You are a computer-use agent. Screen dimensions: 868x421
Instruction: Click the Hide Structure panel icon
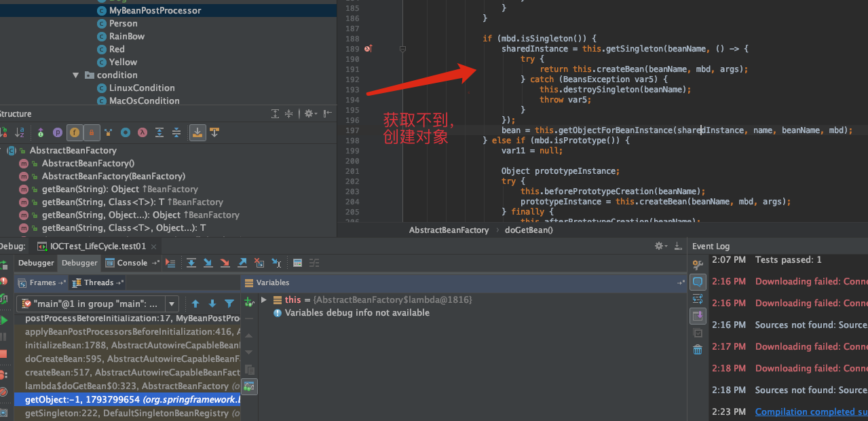pyautogui.click(x=328, y=113)
